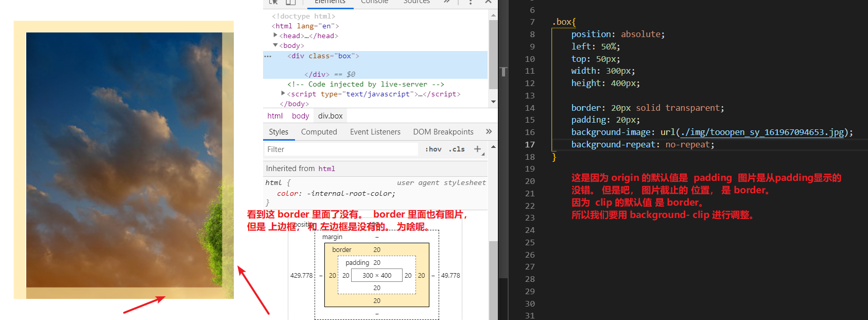Toggle the .cls class editor
The width and height of the screenshot is (868, 320).
tap(457, 149)
